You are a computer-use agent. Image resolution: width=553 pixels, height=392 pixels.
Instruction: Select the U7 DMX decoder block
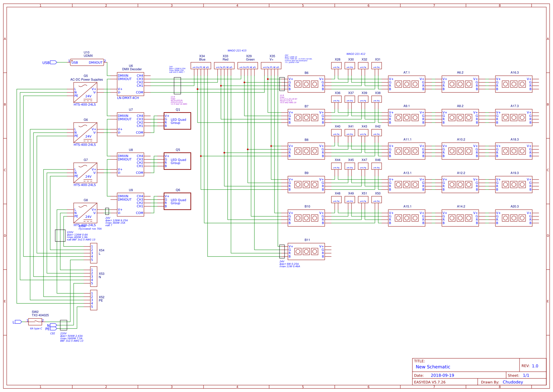tap(131, 124)
